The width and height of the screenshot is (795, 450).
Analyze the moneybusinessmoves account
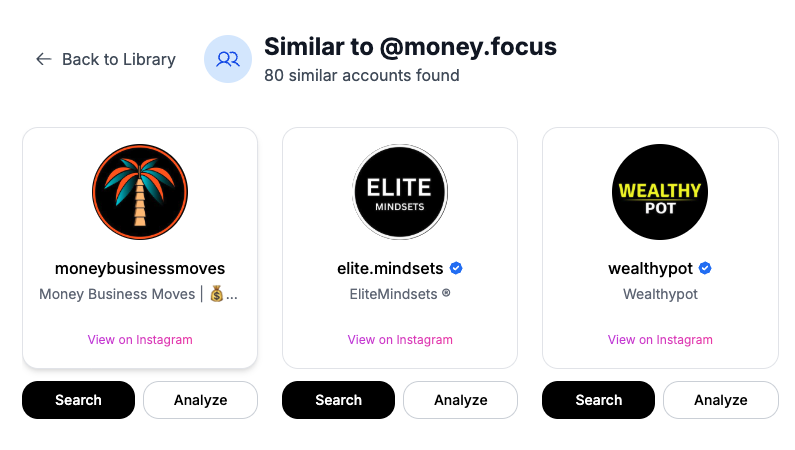(200, 400)
